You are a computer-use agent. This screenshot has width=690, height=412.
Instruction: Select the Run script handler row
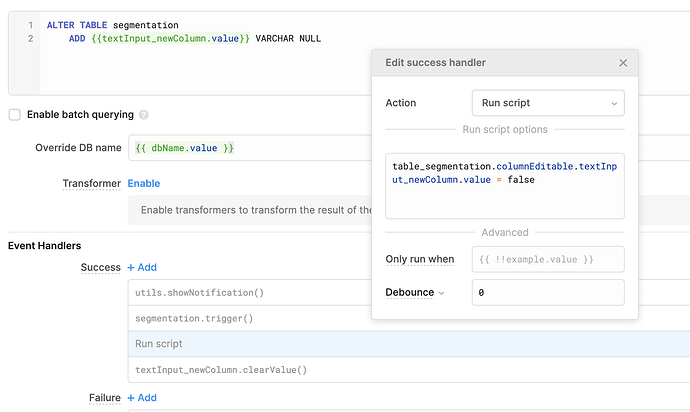[x=409, y=344]
